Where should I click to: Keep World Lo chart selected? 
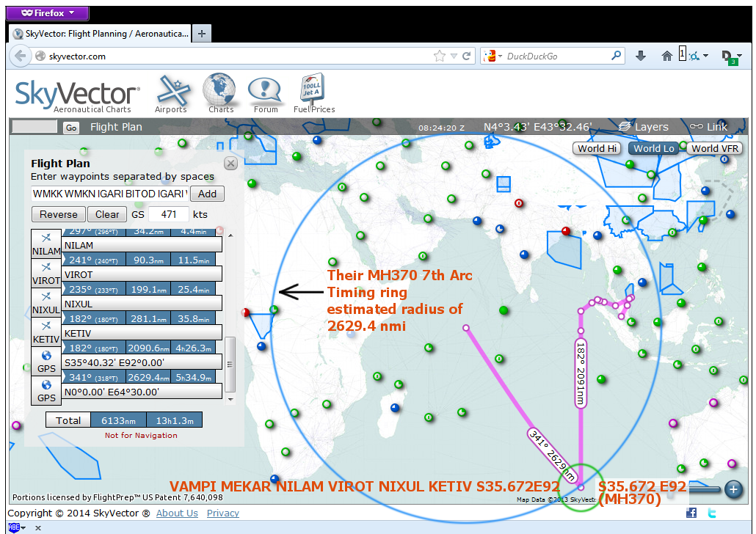click(x=653, y=148)
